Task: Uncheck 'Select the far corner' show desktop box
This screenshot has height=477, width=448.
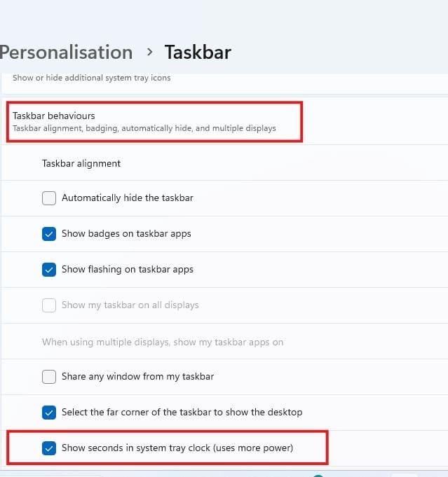Action: 49,413
